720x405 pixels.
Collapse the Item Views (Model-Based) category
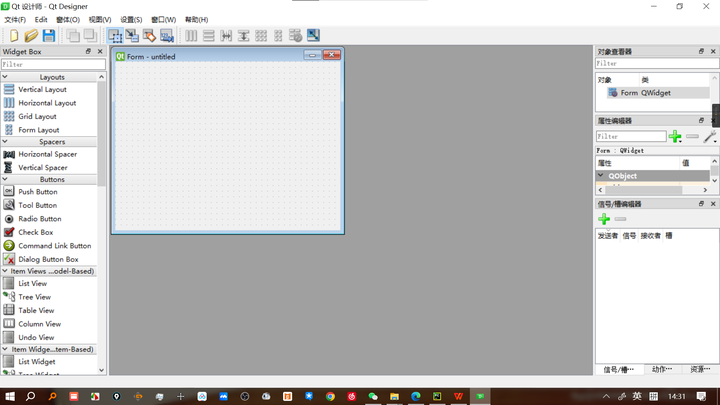tap(5, 271)
